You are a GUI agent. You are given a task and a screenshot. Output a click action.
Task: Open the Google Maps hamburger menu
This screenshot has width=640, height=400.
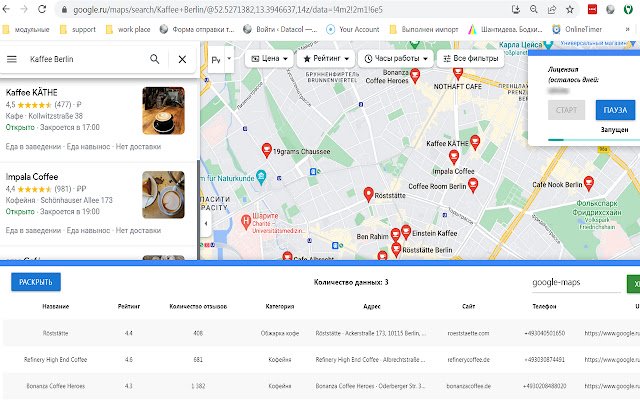pos(12,59)
